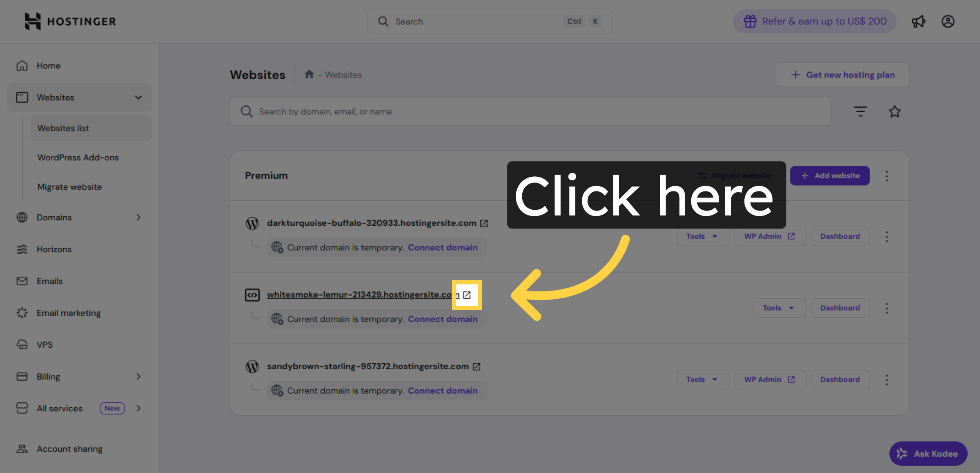Open the Tools dropdown for whitesmoke-lemur site
980x473 pixels.
pyautogui.click(x=778, y=308)
